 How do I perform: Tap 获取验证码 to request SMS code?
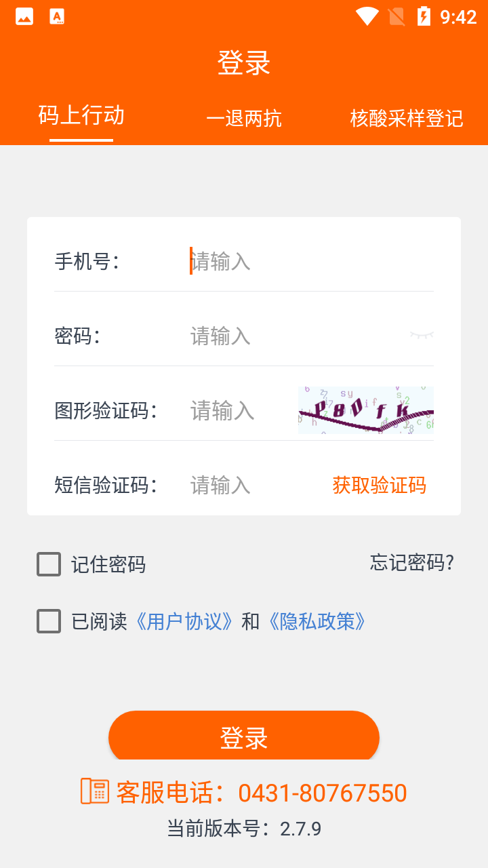click(x=379, y=485)
